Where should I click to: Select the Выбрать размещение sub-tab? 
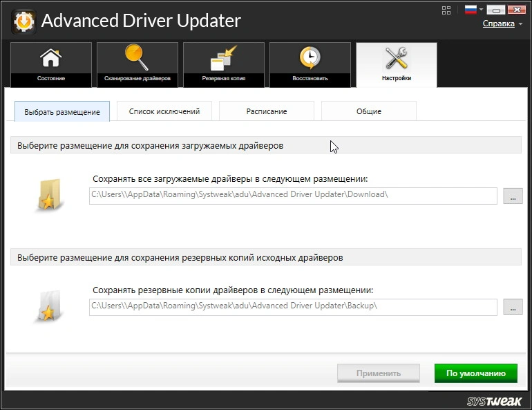point(62,111)
